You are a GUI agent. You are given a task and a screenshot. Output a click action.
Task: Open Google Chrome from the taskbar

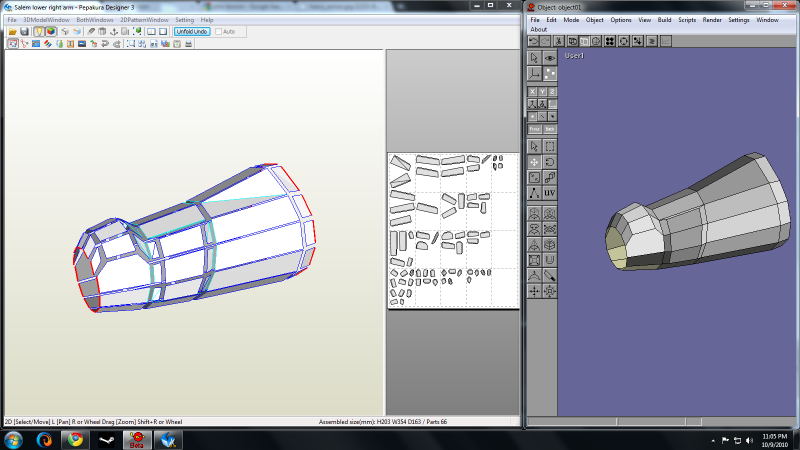[x=75, y=440]
